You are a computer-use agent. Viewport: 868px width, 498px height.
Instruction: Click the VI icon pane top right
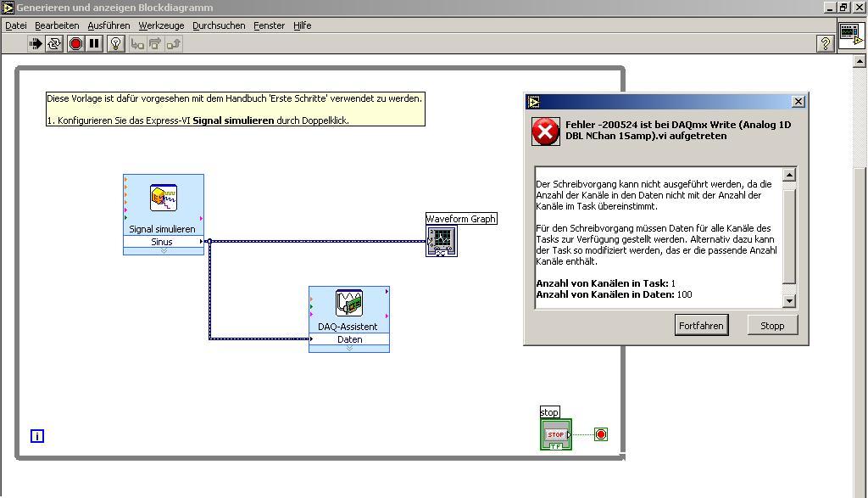(851, 36)
